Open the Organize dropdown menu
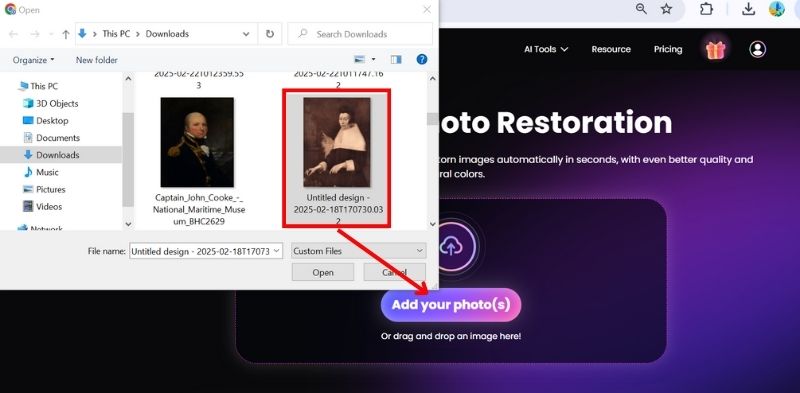This screenshot has width=800, height=393. point(34,60)
